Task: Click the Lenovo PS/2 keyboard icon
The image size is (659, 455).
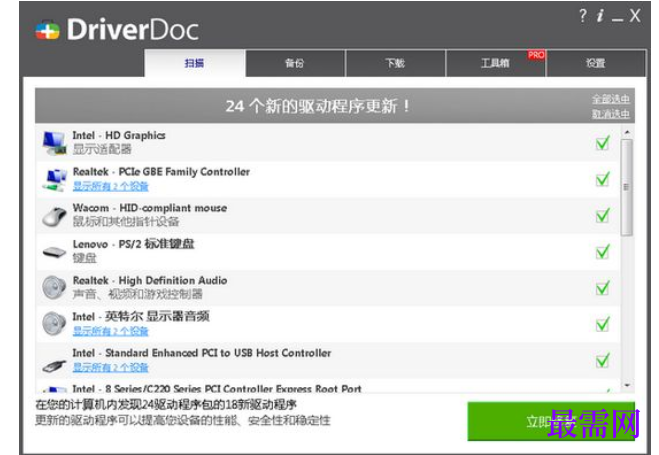Action: [x=55, y=252]
